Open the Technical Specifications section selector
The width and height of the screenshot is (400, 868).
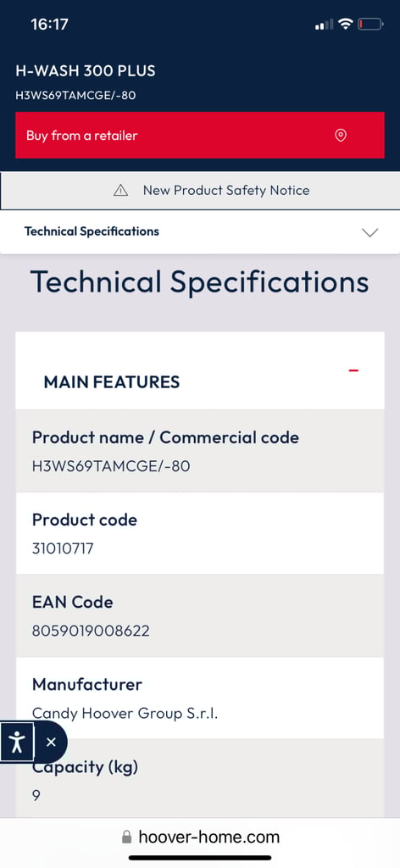pyautogui.click(x=200, y=232)
